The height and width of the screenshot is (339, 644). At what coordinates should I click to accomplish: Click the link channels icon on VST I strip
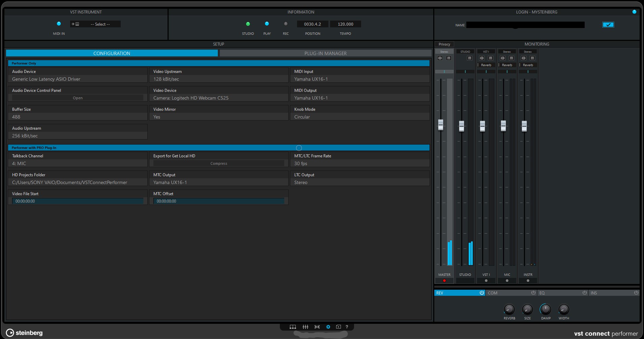tap(482, 58)
